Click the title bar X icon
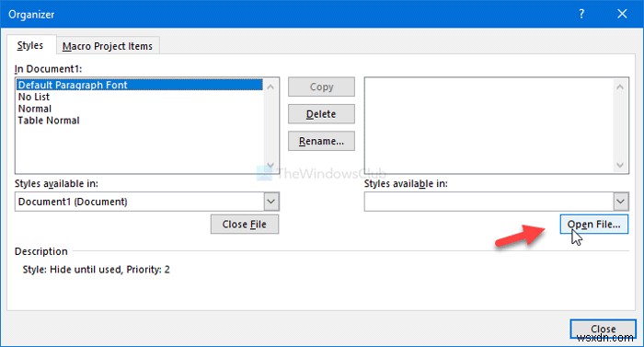Viewport: 644px width, 347px height. click(622, 14)
